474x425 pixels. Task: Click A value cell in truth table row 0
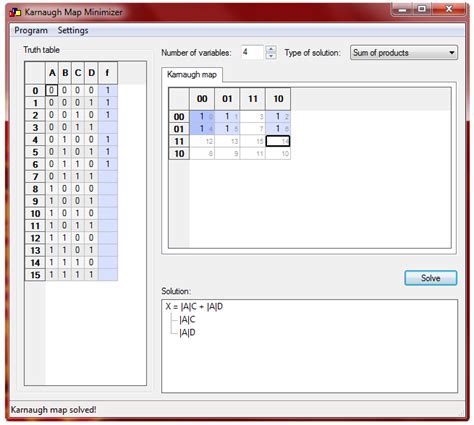[x=52, y=90]
